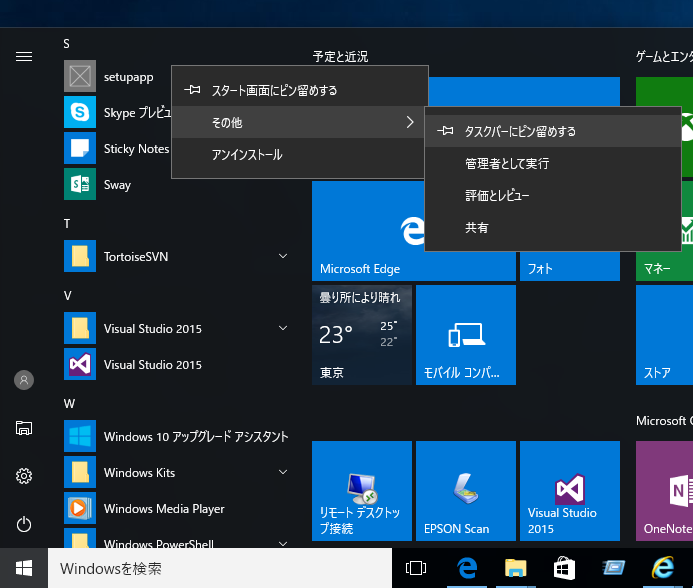Choose 共有 from the submenu

553,227
